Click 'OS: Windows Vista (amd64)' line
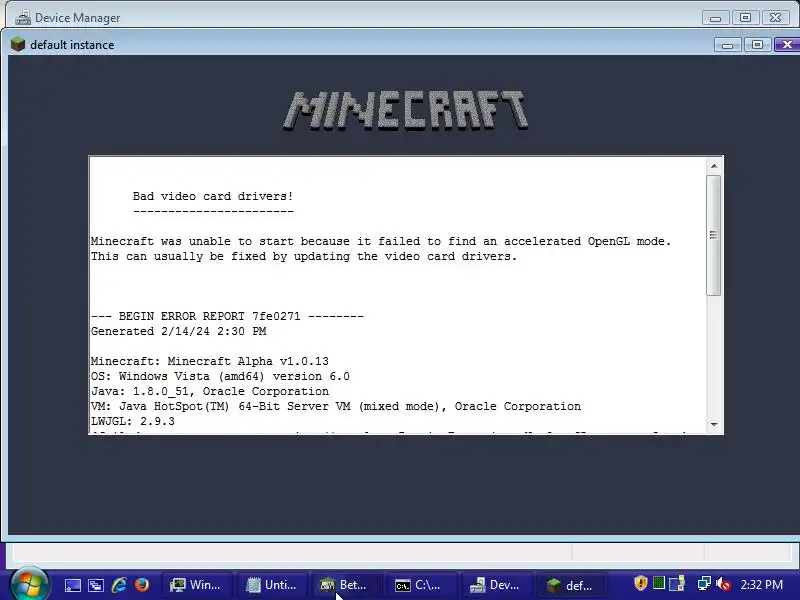Screen dimensions: 800x600 (220, 377)
